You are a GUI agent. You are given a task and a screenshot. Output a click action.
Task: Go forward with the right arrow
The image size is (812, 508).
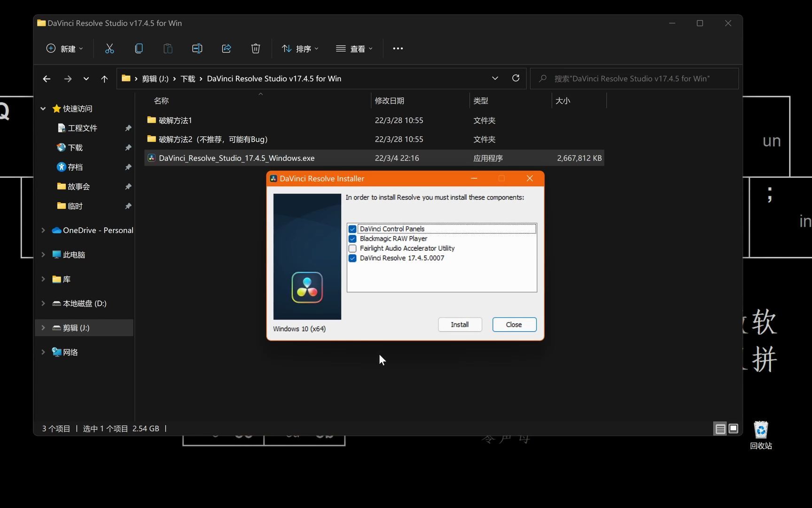point(68,79)
